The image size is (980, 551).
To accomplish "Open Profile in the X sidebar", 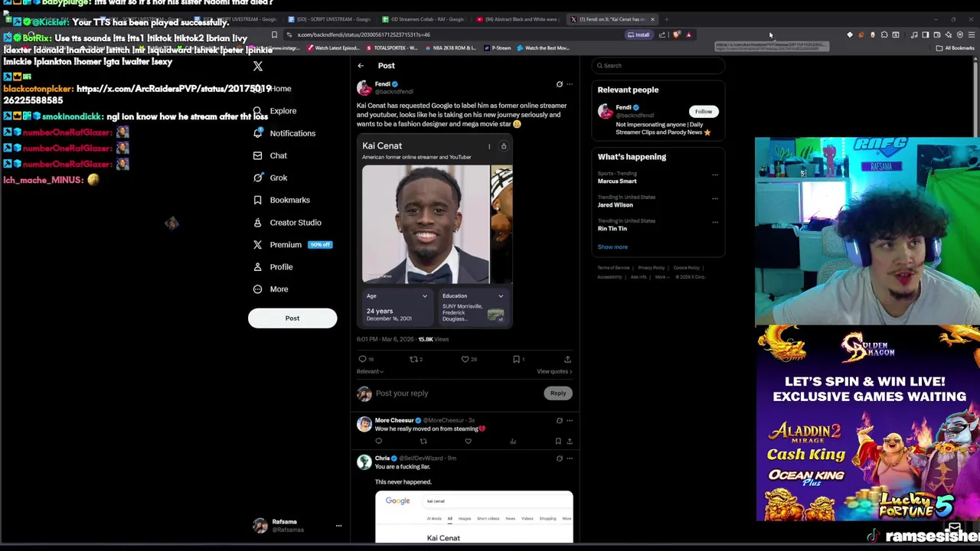I will point(273,267).
